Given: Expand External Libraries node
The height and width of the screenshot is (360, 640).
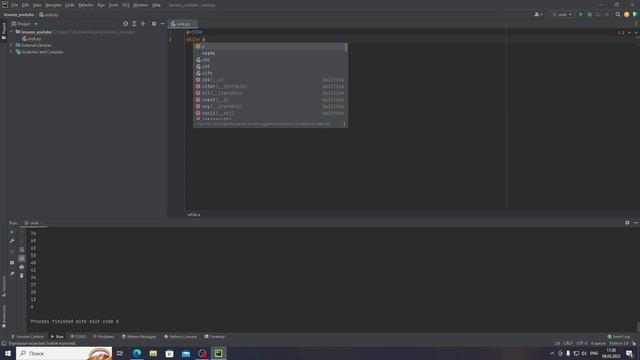Looking at the screenshot, I should tap(11, 45).
